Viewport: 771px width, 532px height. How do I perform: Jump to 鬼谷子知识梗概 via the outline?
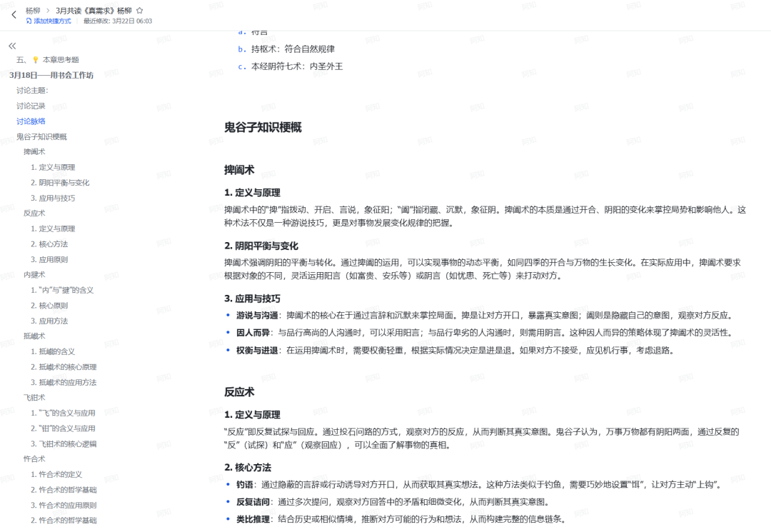(x=43, y=136)
